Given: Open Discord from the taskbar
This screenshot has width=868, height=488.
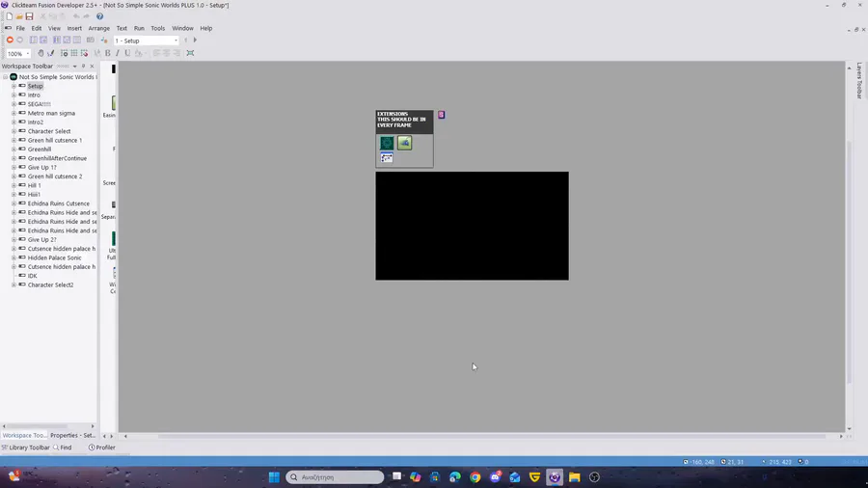Looking at the screenshot, I should tap(496, 477).
